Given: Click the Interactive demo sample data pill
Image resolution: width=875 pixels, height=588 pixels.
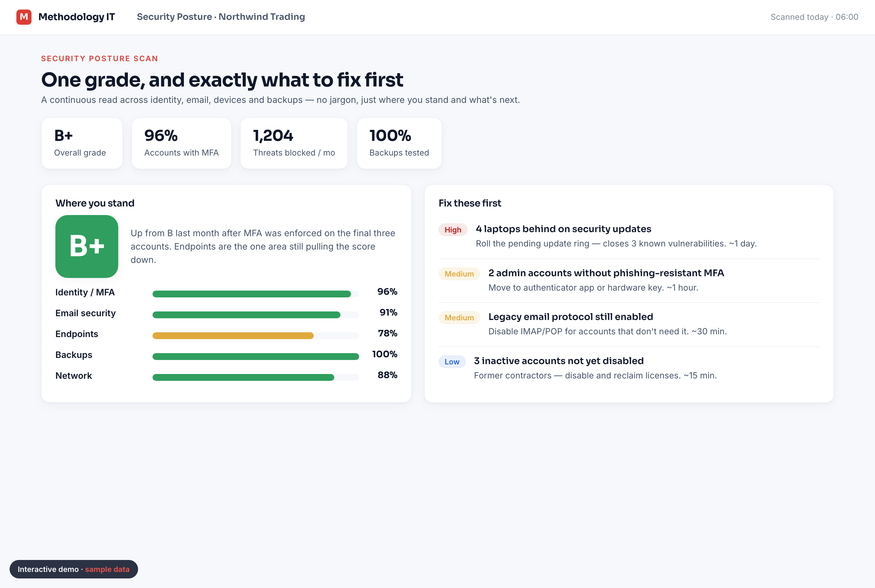Looking at the screenshot, I should point(74,569).
